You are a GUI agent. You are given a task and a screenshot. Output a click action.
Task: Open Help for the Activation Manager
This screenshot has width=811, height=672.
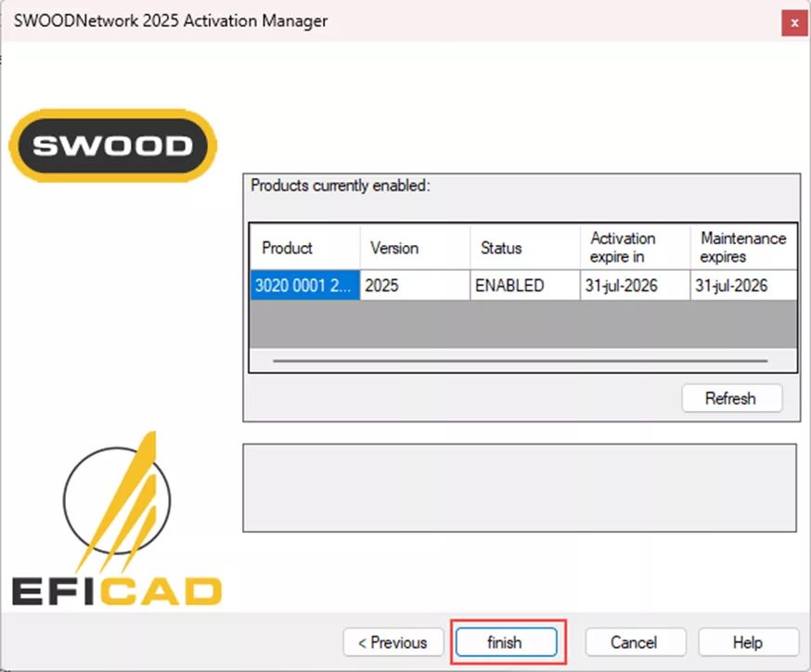pos(747,642)
